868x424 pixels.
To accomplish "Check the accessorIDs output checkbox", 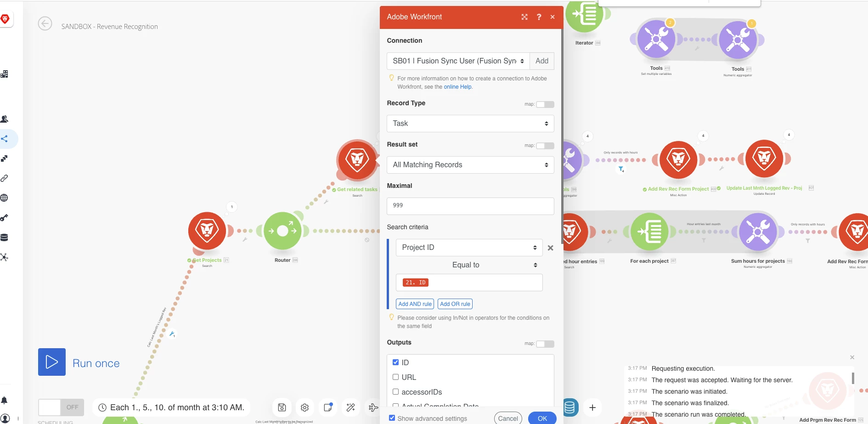I will pos(395,392).
